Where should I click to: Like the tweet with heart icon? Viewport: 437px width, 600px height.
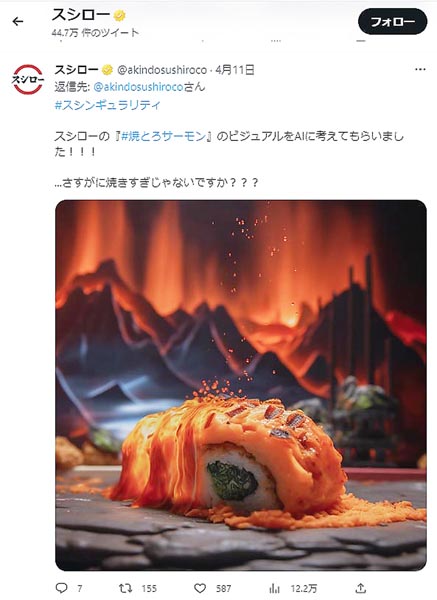tap(200, 588)
